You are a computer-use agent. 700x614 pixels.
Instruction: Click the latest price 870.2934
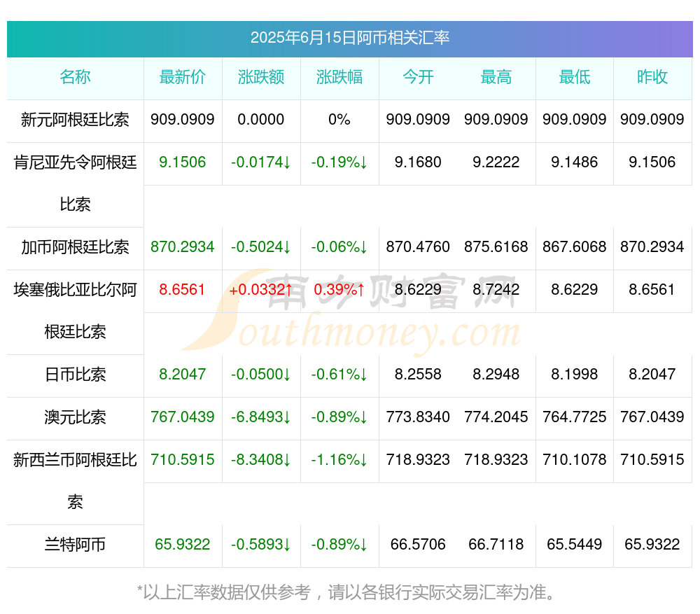pos(183,247)
